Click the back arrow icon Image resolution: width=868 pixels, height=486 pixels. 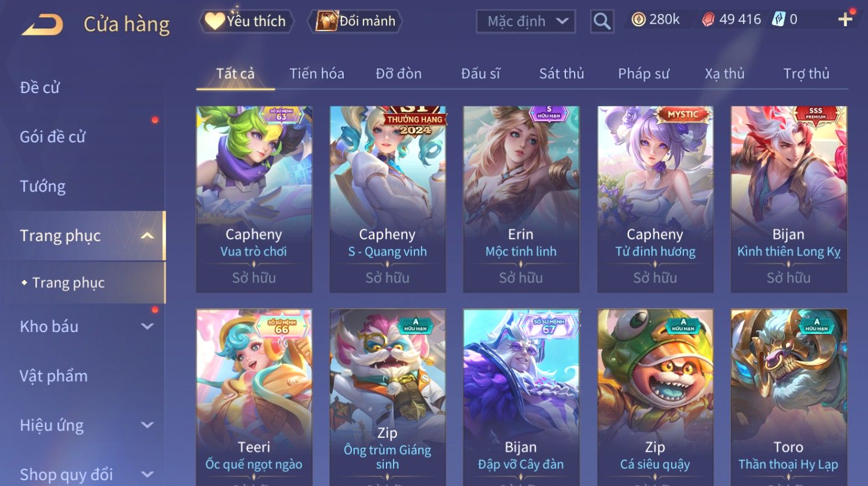[42, 25]
